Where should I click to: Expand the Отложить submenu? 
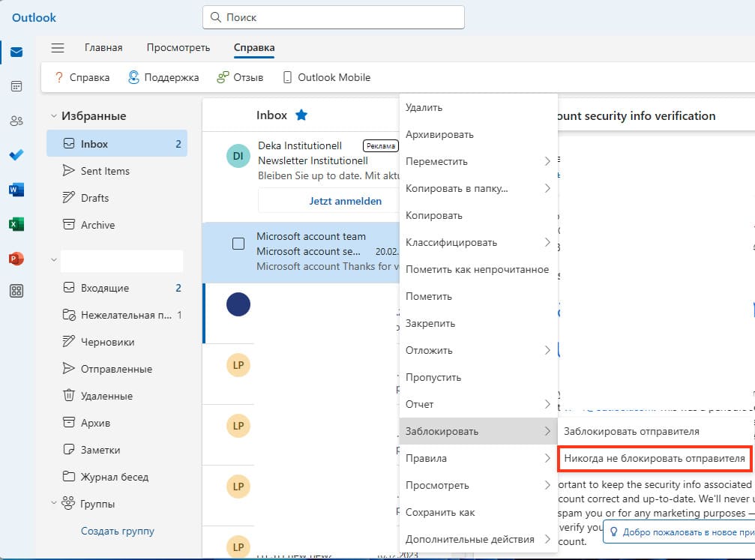tap(547, 350)
